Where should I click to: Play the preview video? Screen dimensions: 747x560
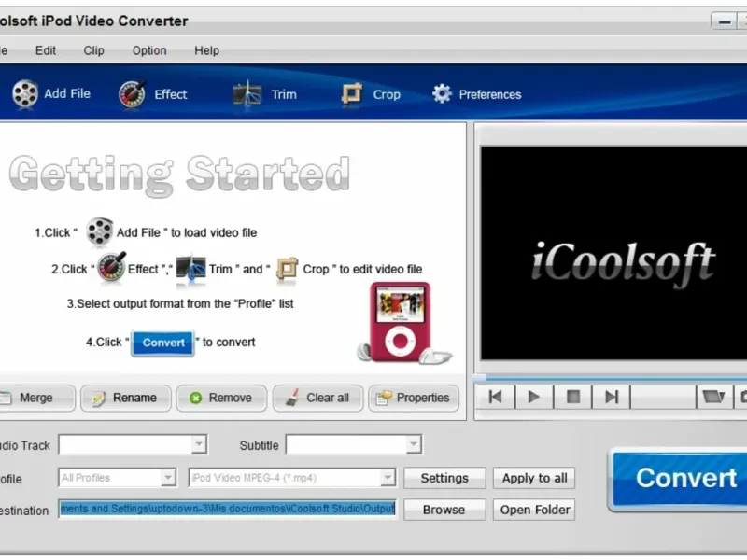pos(534,397)
